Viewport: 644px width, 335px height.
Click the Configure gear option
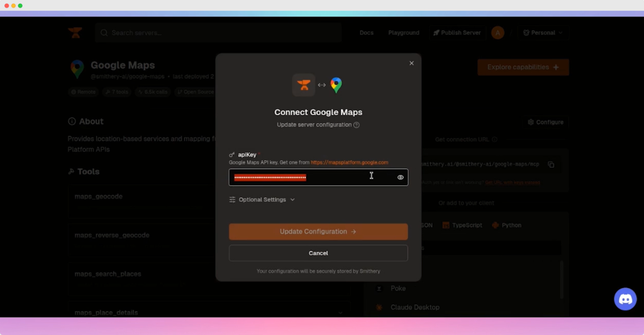[x=546, y=122]
